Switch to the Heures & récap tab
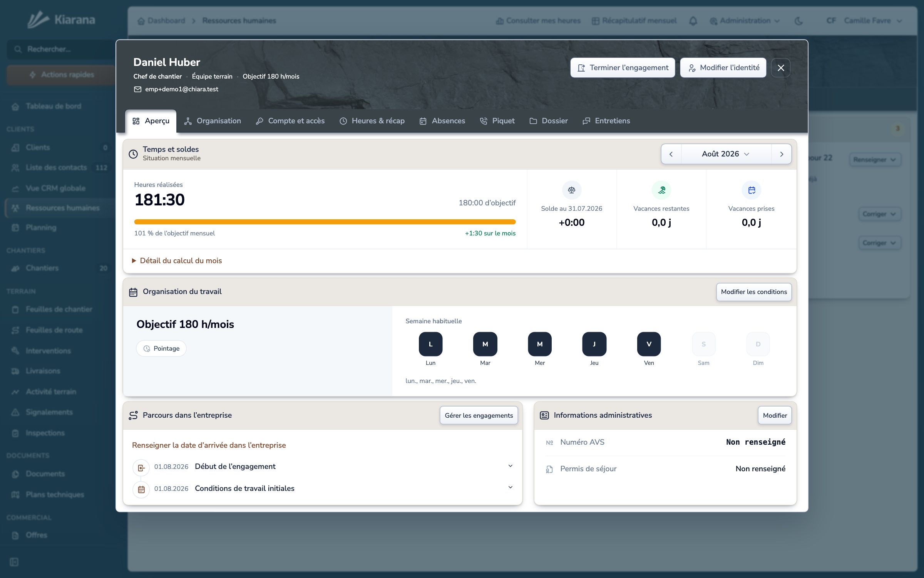Image resolution: width=924 pixels, height=578 pixels. (372, 121)
